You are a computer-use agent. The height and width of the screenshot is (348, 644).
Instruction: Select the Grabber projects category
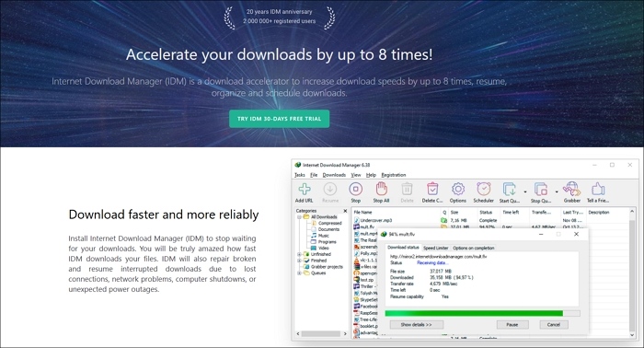[x=327, y=267]
